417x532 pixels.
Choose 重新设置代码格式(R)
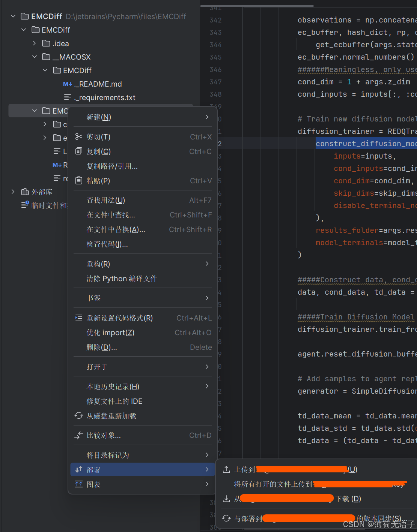(x=143, y=318)
